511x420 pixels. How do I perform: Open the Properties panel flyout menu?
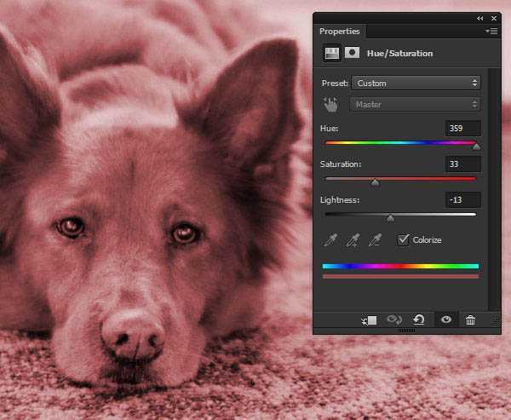click(x=491, y=32)
